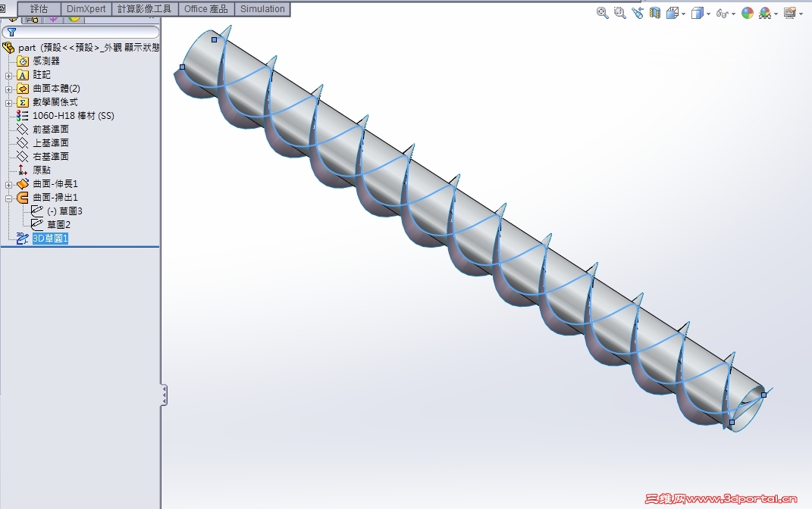Screen dimensions: 812x509
Task: Click part document icon in tree
Action: tap(8, 48)
